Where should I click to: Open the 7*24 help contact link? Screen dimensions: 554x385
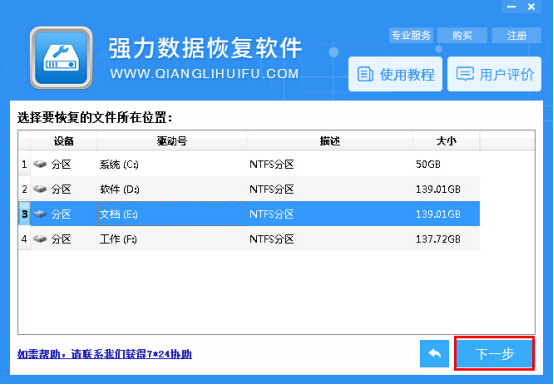pyautogui.click(x=105, y=354)
